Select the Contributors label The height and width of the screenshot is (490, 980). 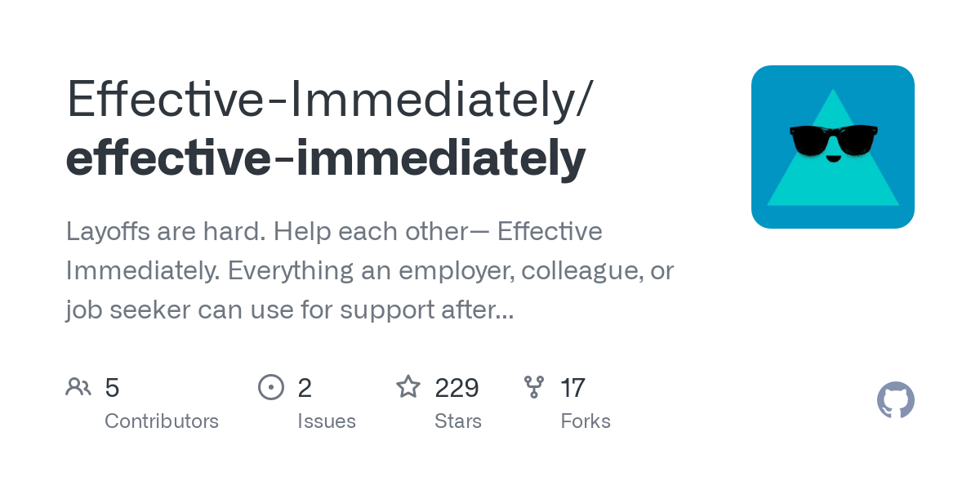[x=162, y=421]
